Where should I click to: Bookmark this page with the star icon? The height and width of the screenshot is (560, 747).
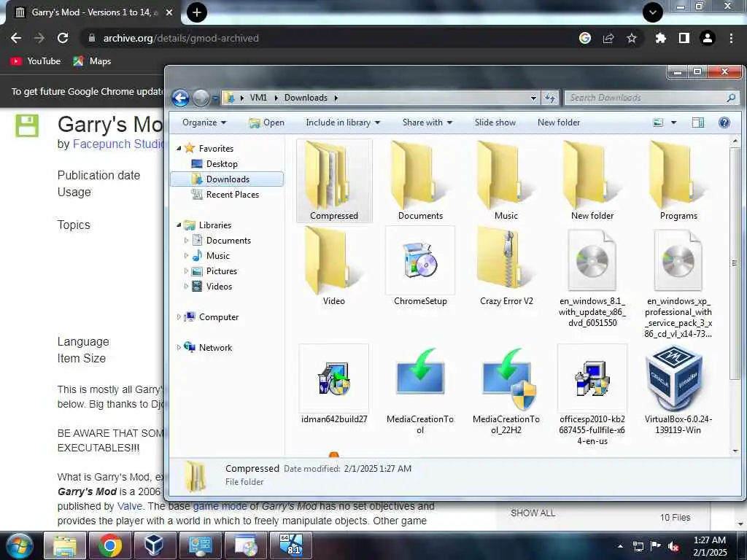(x=631, y=38)
